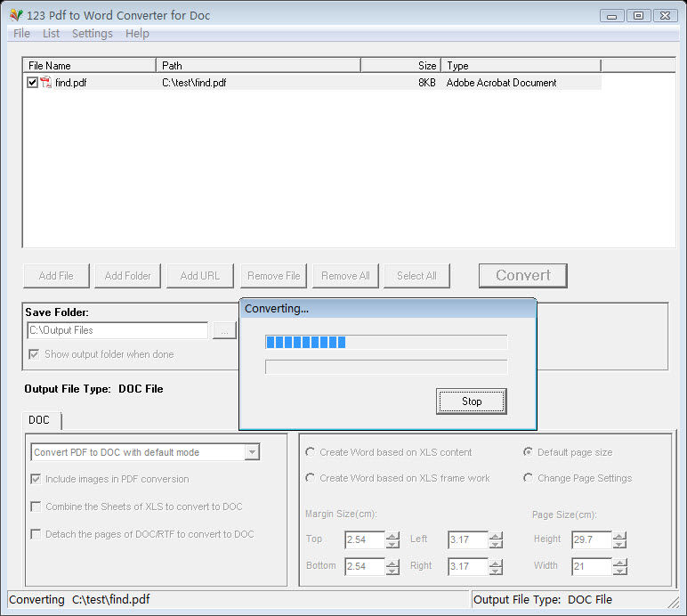Open the conversion mode dropdown arrow
Screen dimensions: 687x616
click(x=252, y=452)
